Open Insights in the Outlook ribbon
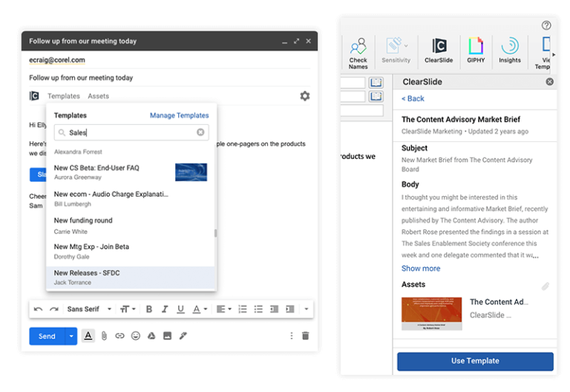Screen dimensions: 570x392 pyautogui.click(x=510, y=50)
